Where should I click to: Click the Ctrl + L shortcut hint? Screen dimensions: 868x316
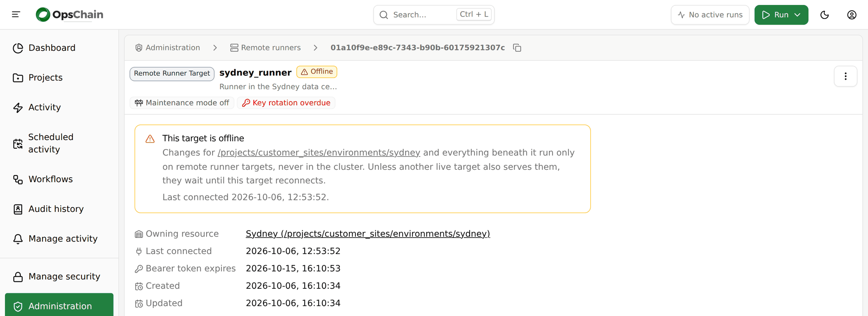coord(474,14)
